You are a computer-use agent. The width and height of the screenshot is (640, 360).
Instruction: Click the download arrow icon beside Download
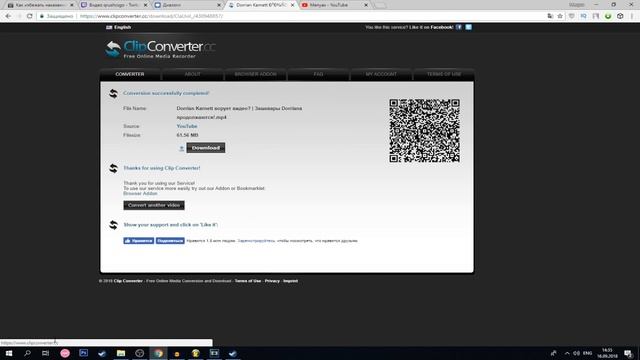pyautogui.click(x=181, y=148)
